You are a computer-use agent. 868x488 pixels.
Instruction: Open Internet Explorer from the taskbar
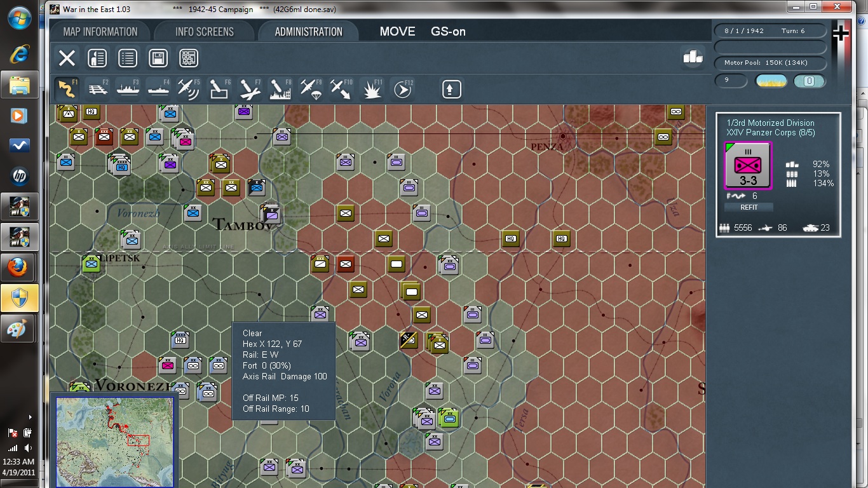(19, 55)
